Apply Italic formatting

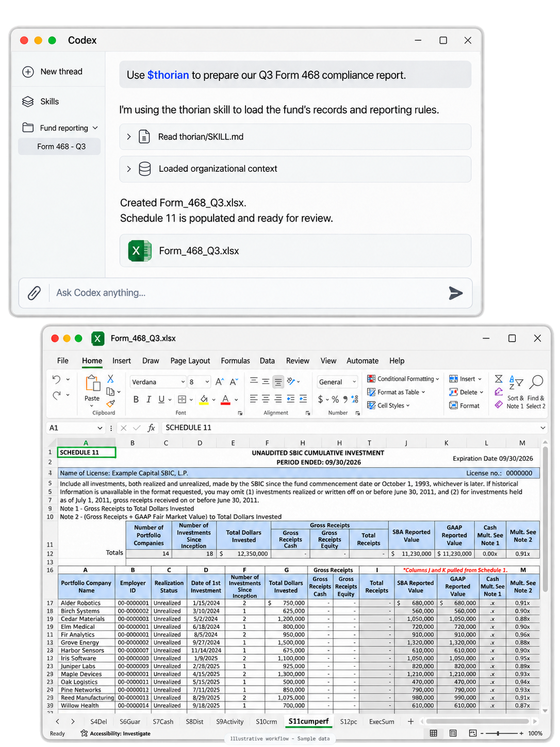149,399
